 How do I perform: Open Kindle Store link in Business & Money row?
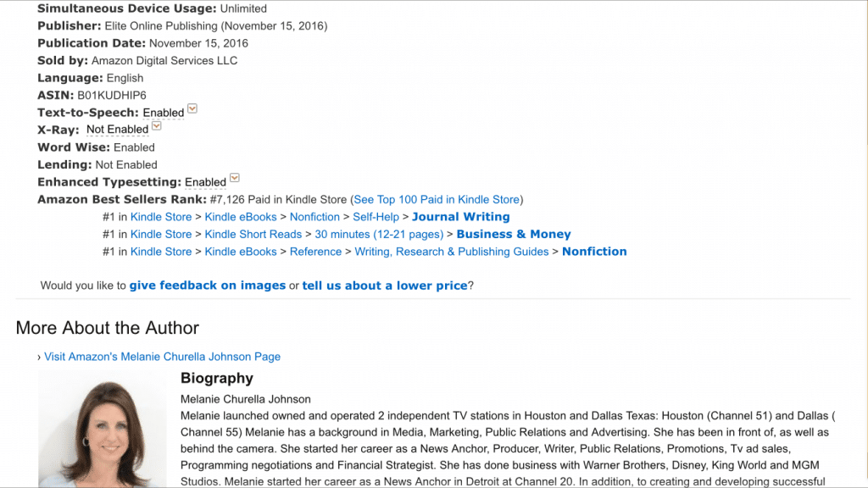point(161,234)
